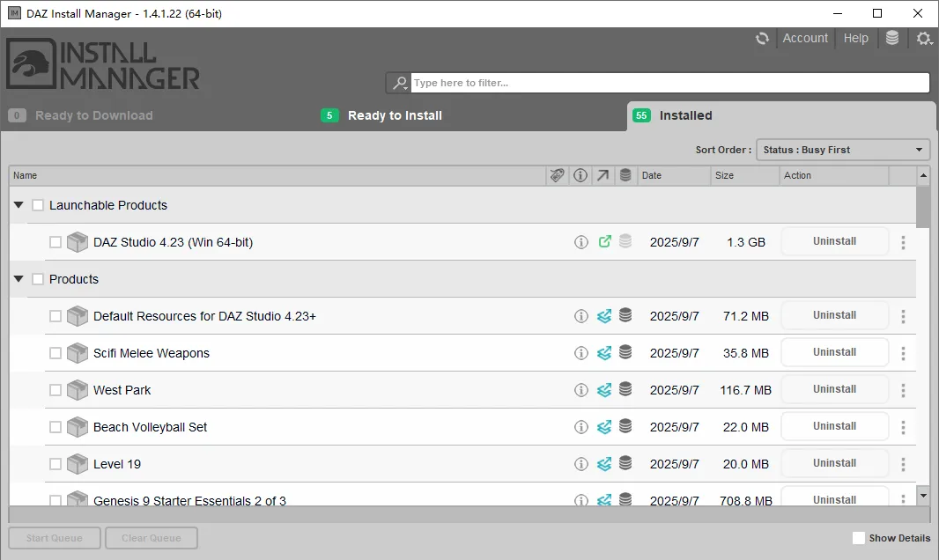The width and height of the screenshot is (939, 560).
Task: Click Uninstall for Beach Volleyball Set
Action: pos(834,426)
